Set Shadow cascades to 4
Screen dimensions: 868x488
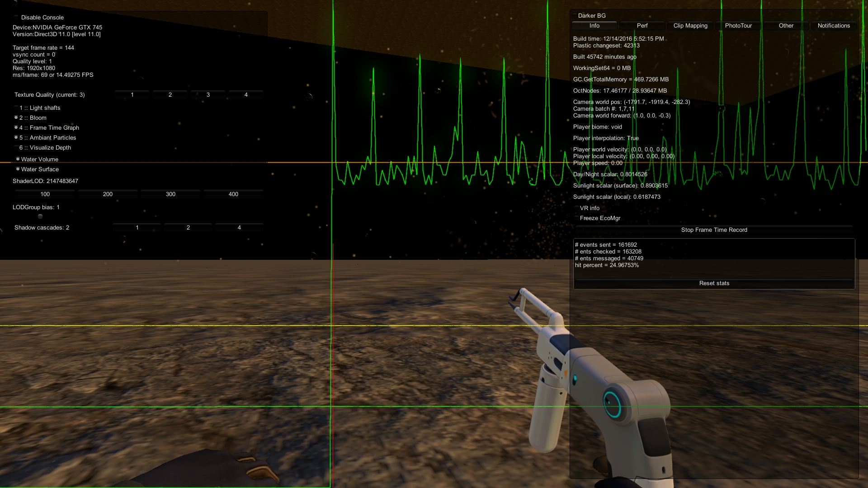point(239,227)
